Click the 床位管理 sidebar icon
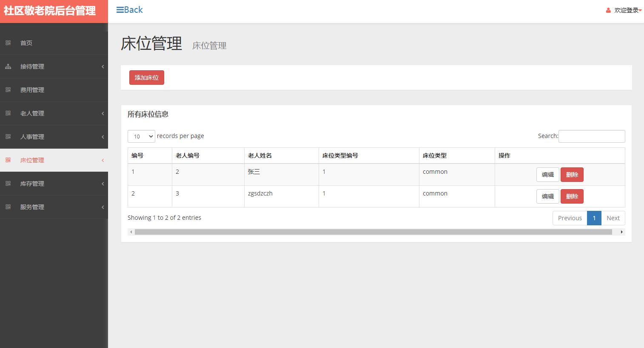The height and width of the screenshot is (348, 644). [x=8, y=160]
